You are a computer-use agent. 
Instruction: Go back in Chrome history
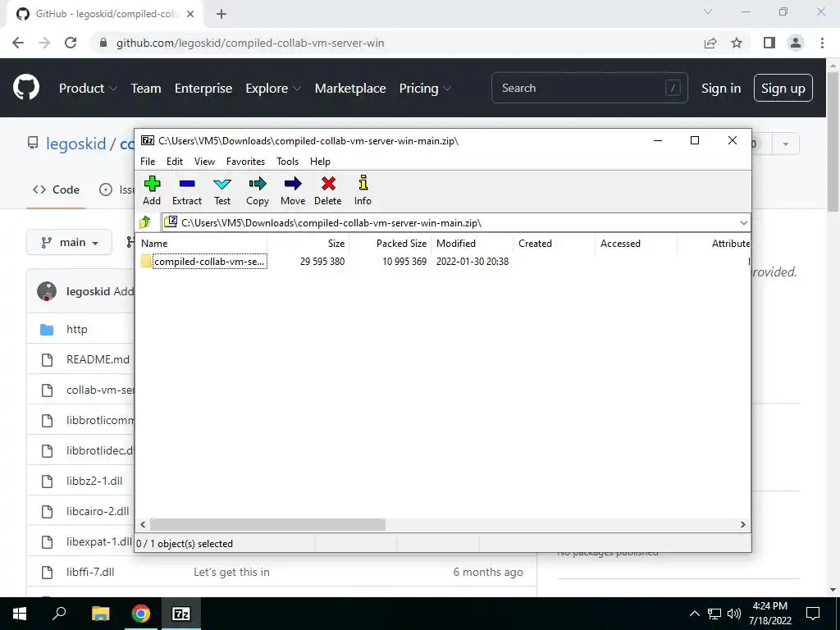[18, 43]
